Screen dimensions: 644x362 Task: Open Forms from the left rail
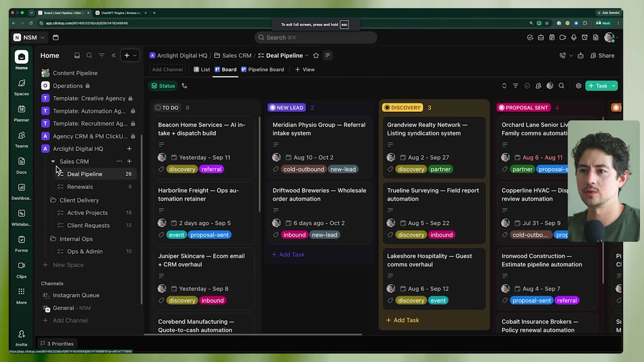click(21, 243)
